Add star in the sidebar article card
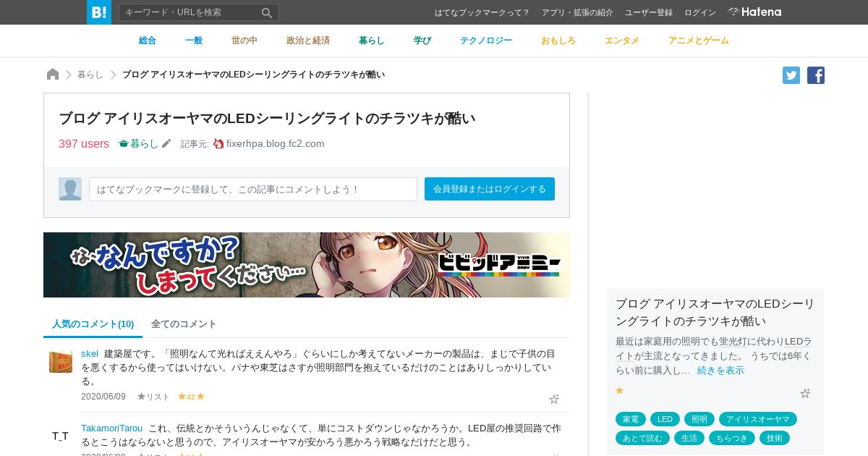The width and height of the screenshot is (868, 456). click(805, 393)
